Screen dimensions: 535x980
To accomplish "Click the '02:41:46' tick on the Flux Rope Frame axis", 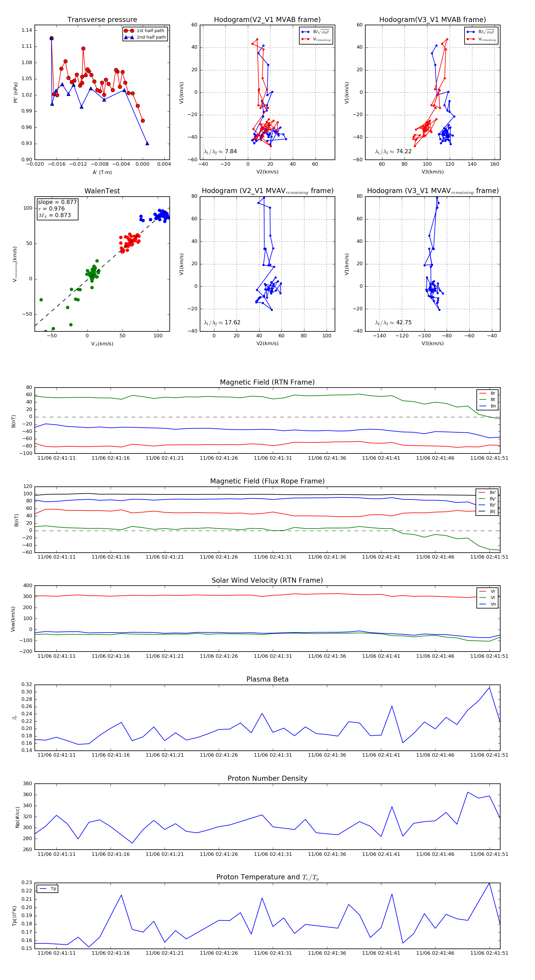I will [435, 557].
